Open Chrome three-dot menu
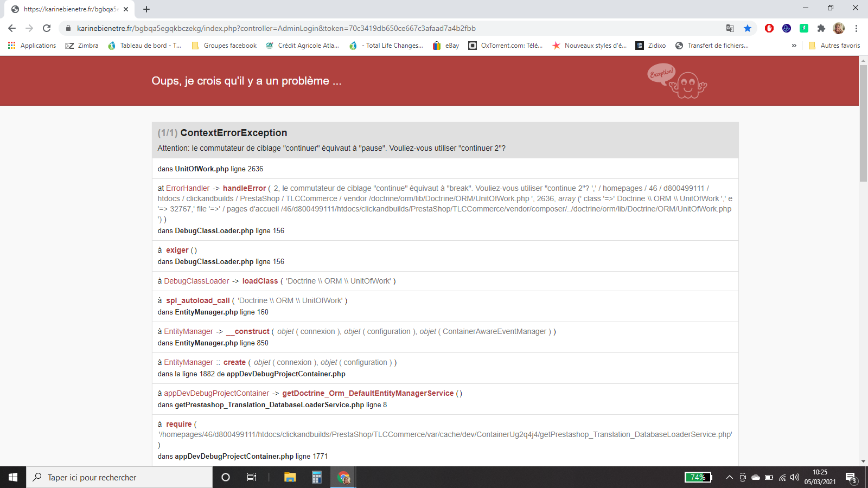This screenshot has width=868, height=488. tap(856, 28)
